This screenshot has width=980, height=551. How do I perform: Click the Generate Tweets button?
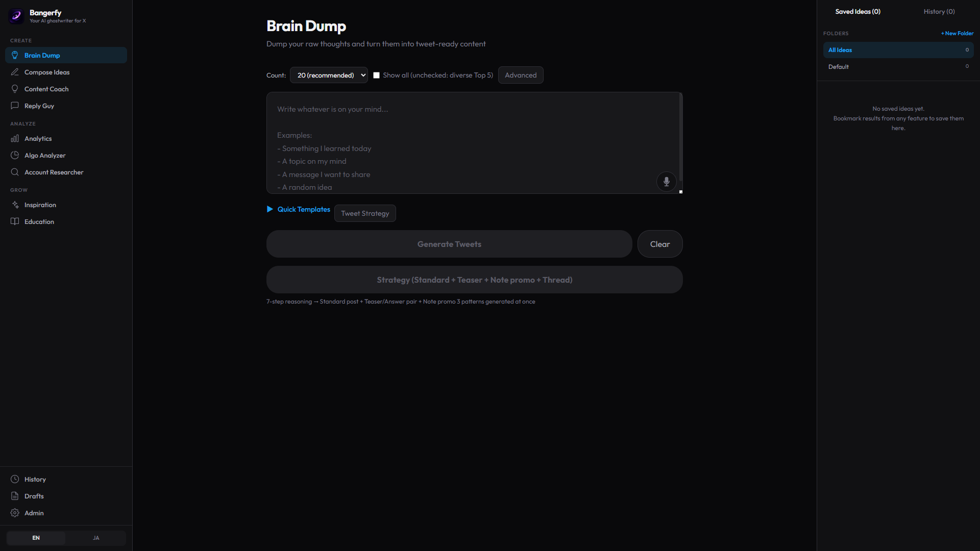[x=449, y=244]
